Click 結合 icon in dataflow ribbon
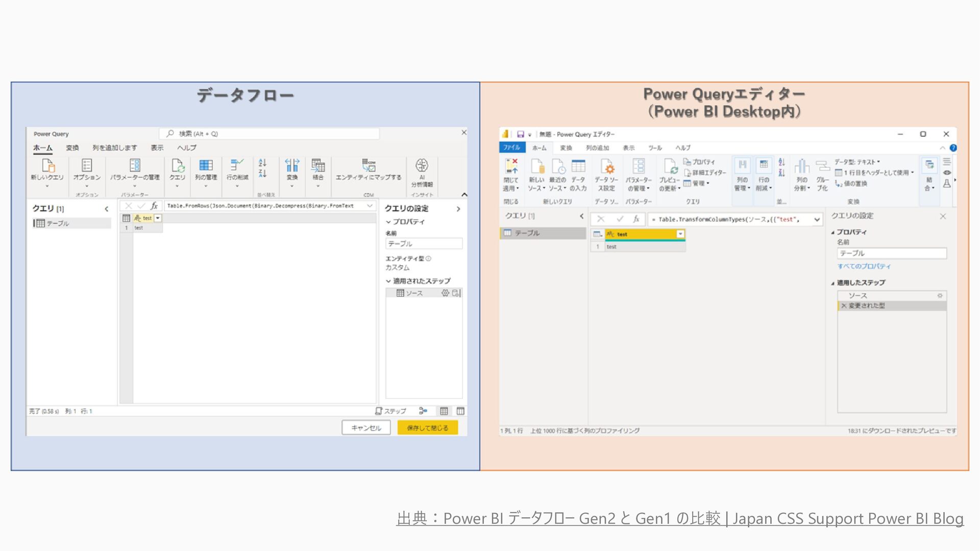 [318, 165]
